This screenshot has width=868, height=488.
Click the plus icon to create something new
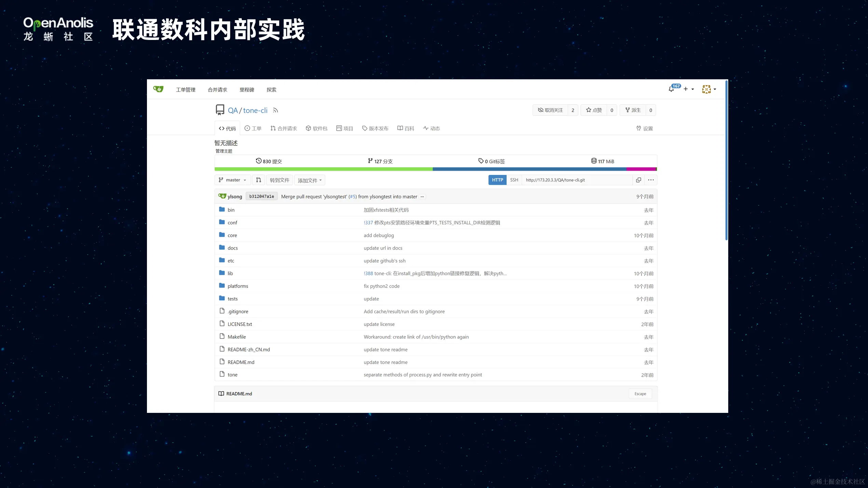point(686,89)
